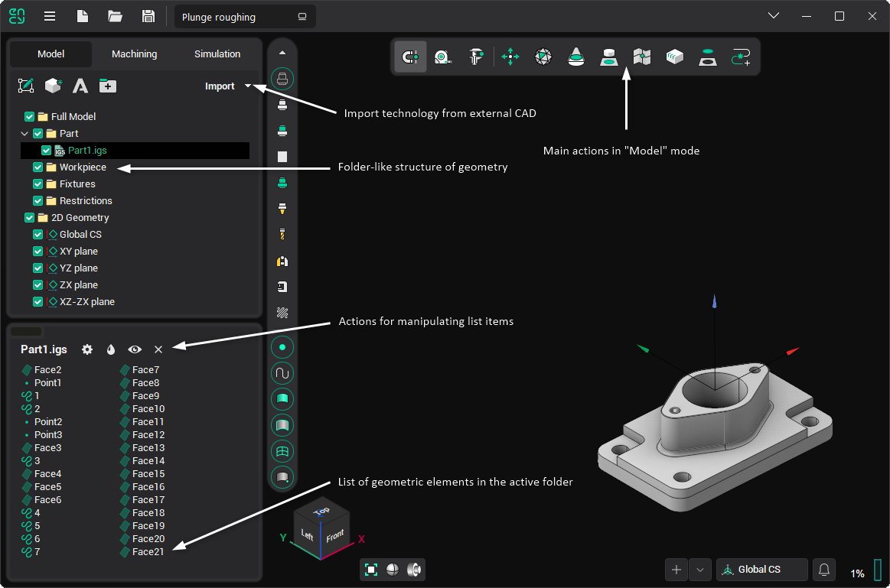Click the notification bell button
Viewport: 890px width, 588px height.
coord(824,570)
